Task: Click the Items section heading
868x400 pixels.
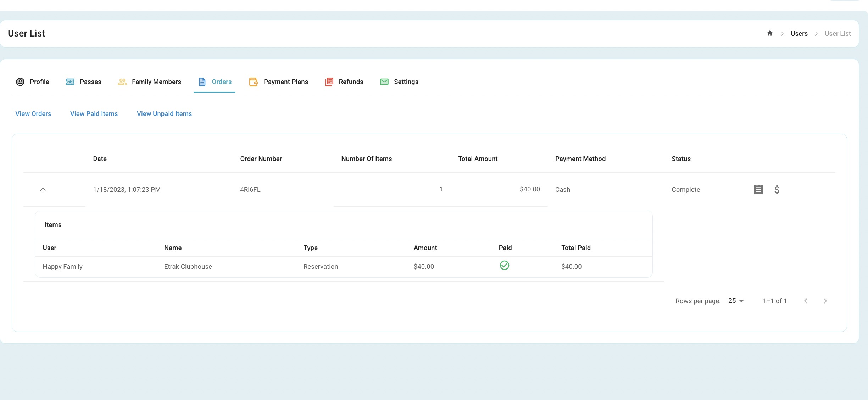Action: tap(53, 225)
